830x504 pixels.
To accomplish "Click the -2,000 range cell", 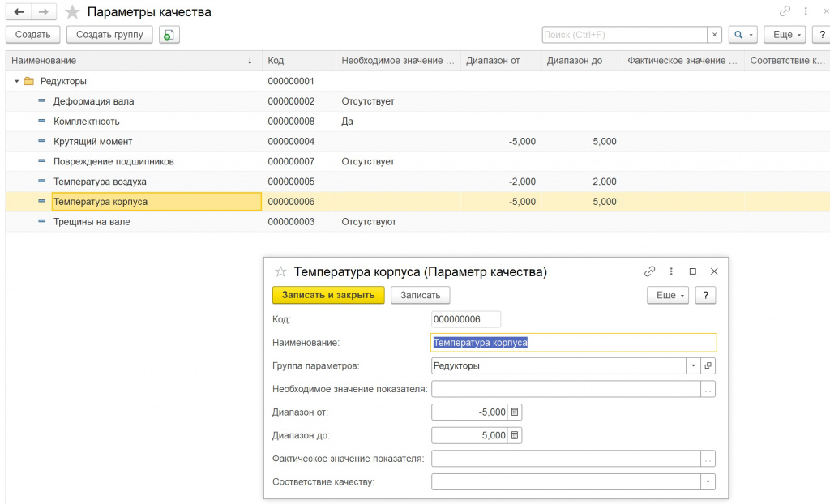I will (x=523, y=182).
